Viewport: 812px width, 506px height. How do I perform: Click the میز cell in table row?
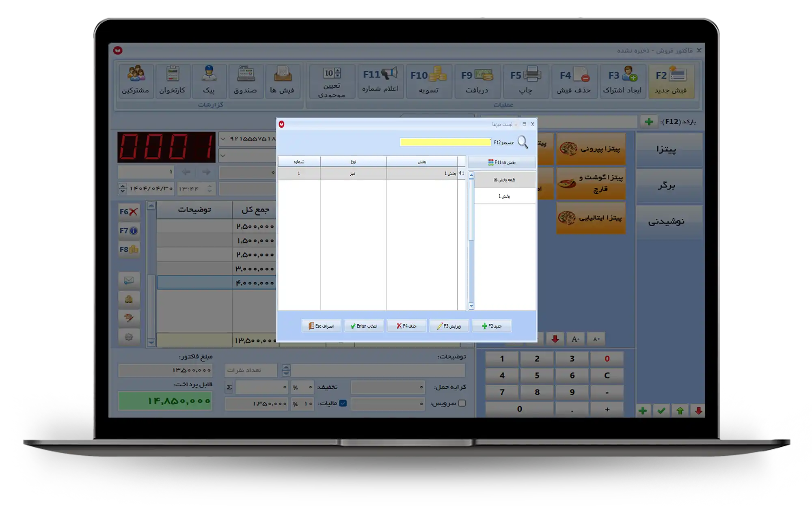(353, 173)
